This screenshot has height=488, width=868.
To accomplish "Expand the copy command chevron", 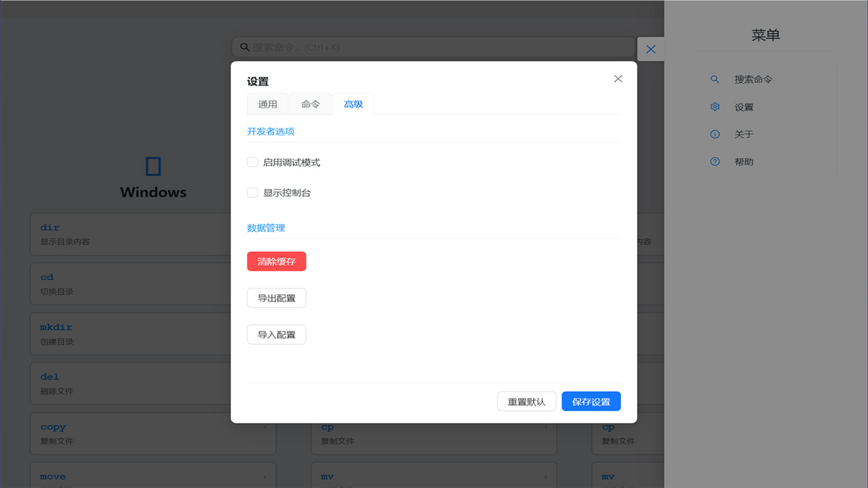I will (x=265, y=427).
